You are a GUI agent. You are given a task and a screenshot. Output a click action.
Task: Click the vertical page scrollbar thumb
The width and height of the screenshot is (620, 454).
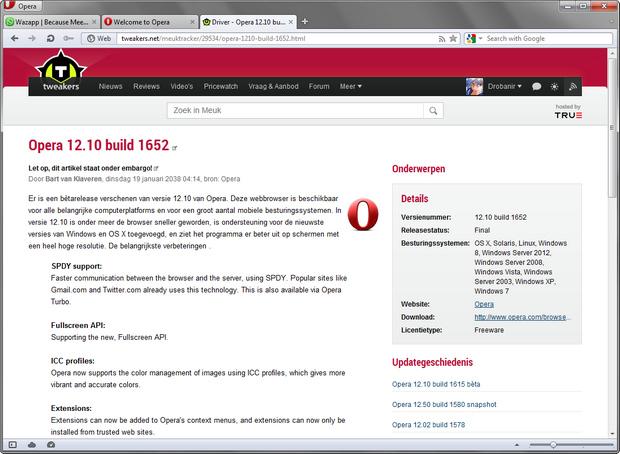[x=612, y=129]
